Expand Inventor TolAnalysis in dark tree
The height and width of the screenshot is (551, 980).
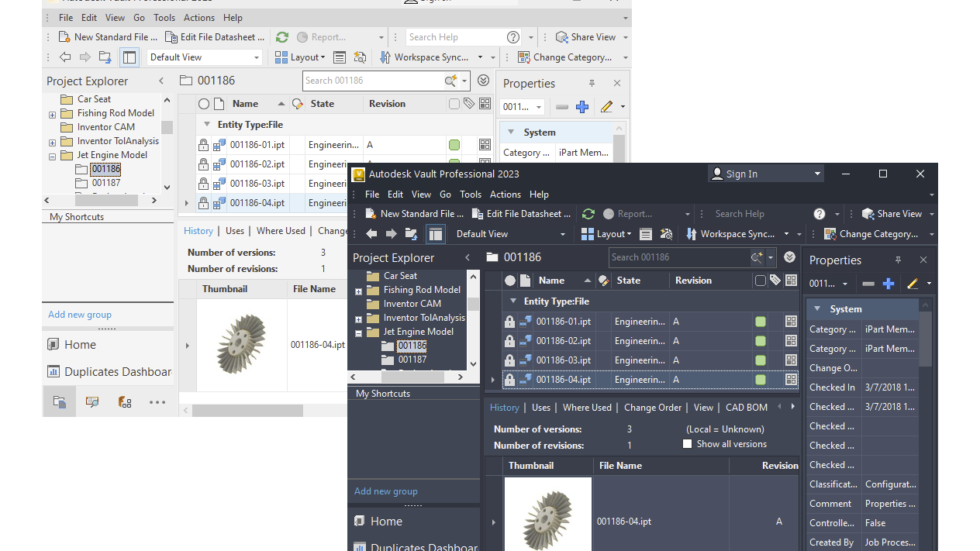point(358,319)
